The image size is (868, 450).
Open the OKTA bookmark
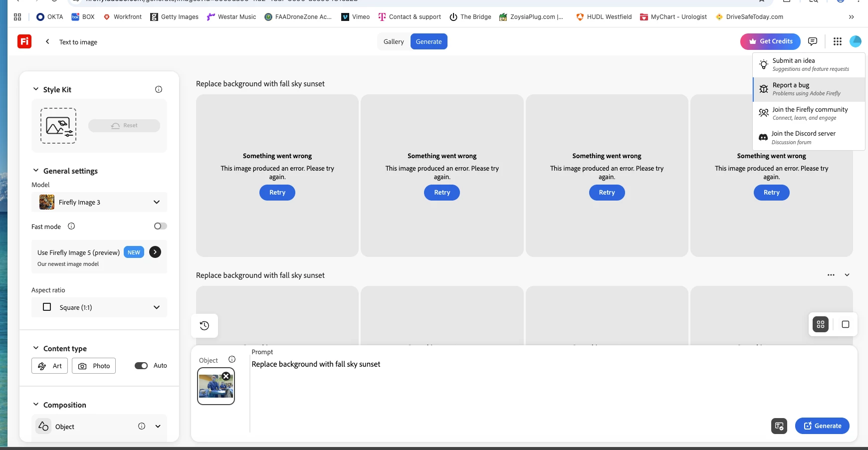pos(49,16)
